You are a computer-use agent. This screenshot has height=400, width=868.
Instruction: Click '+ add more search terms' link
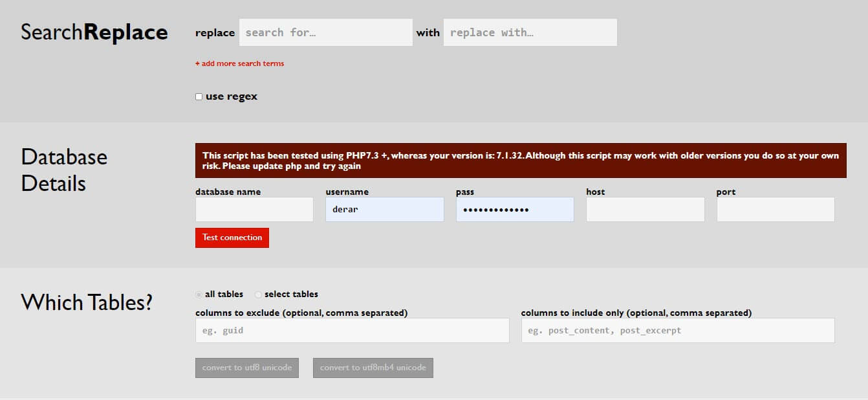[x=239, y=63]
